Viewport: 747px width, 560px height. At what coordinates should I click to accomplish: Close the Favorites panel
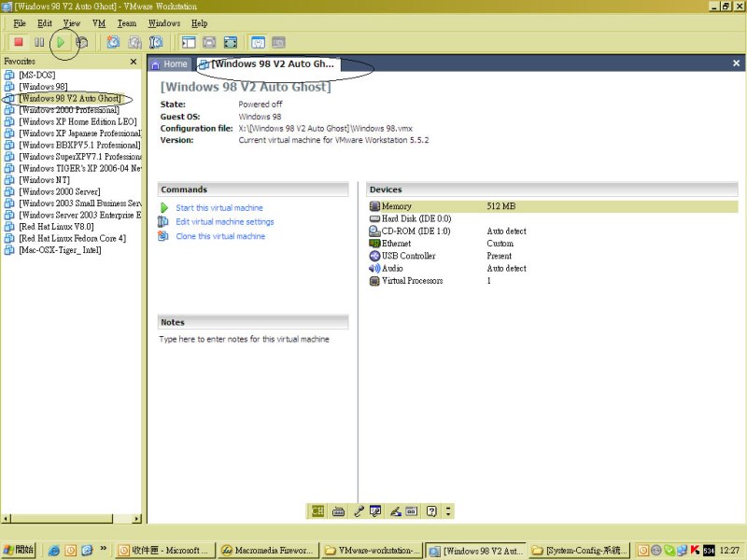pyautogui.click(x=134, y=62)
